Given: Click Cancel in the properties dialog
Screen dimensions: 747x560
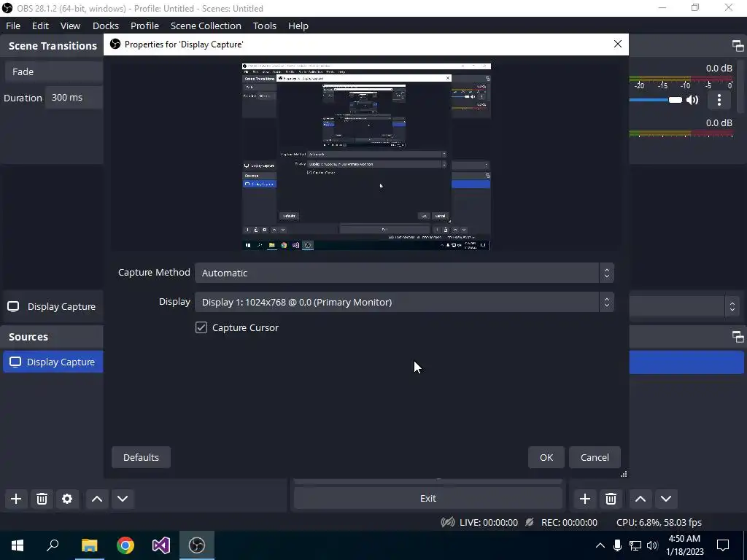Looking at the screenshot, I should pos(595,457).
